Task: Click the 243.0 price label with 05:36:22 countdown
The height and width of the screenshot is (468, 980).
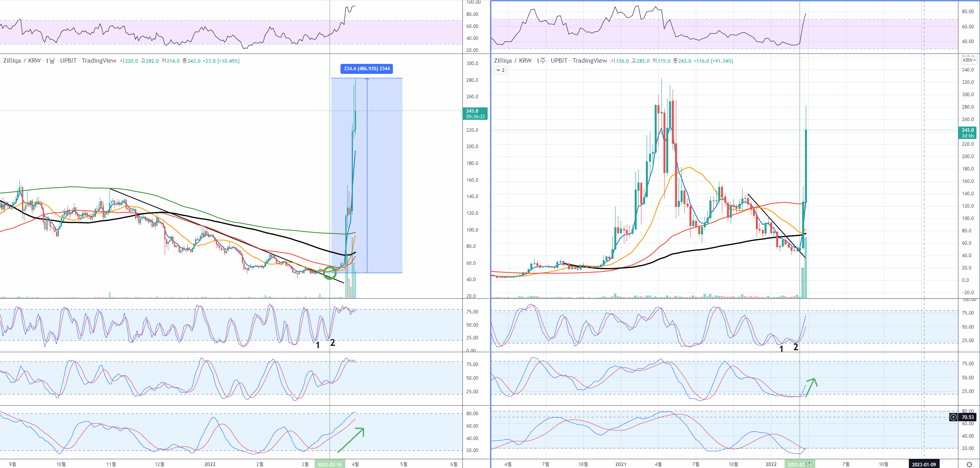Action: [x=475, y=114]
